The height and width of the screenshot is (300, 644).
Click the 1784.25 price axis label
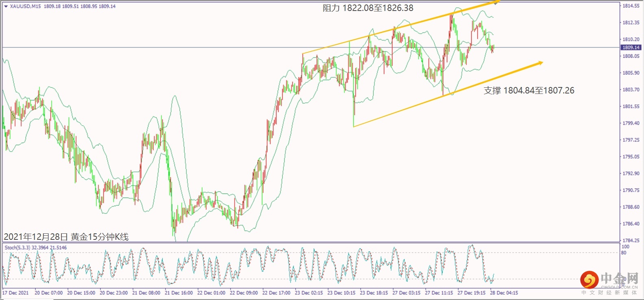click(631, 241)
